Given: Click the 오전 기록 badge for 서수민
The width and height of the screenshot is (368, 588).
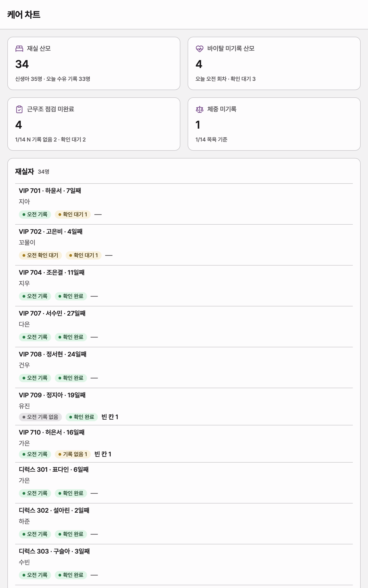Looking at the screenshot, I should tap(35, 337).
